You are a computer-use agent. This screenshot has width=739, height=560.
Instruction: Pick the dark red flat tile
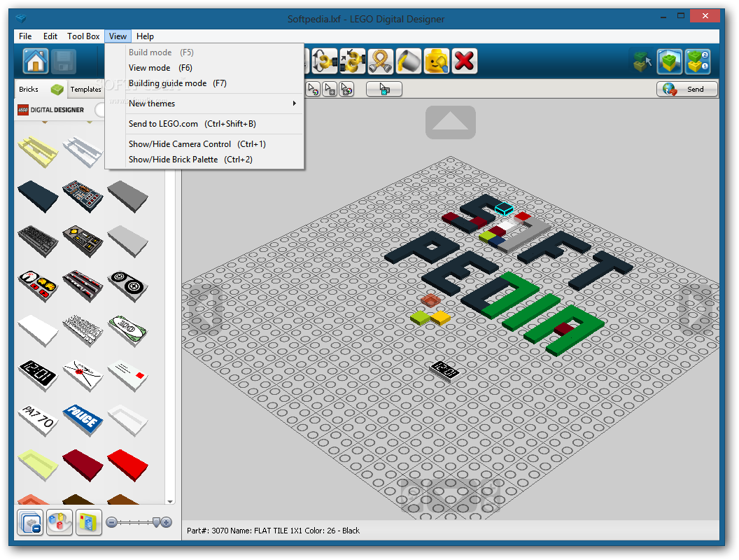pyautogui.click(x=83, y=465)
